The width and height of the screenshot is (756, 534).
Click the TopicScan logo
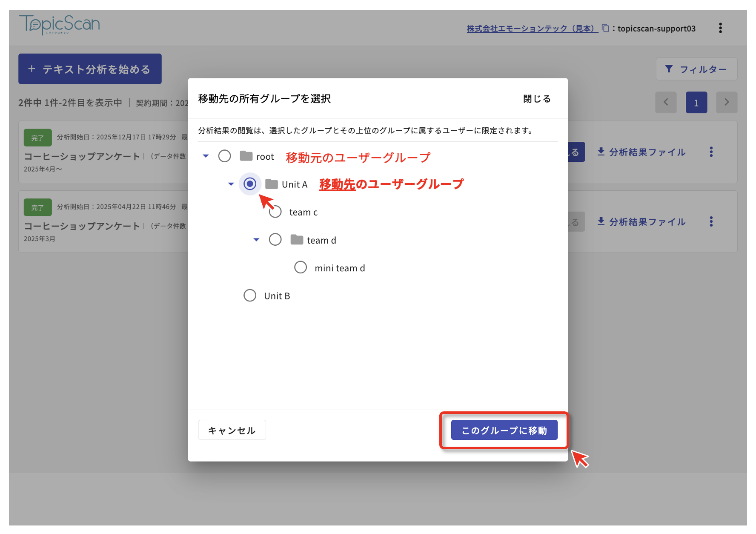60,25
